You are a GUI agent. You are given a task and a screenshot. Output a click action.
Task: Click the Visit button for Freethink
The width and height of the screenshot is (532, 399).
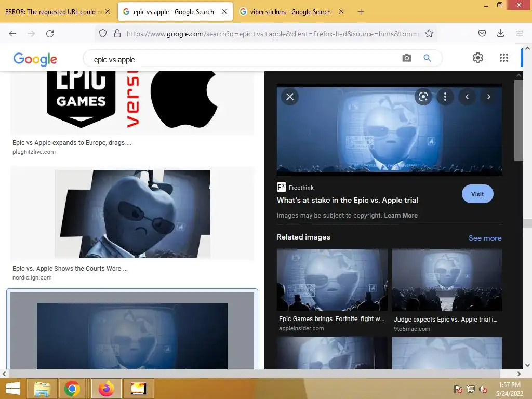[x=477, y=194]
